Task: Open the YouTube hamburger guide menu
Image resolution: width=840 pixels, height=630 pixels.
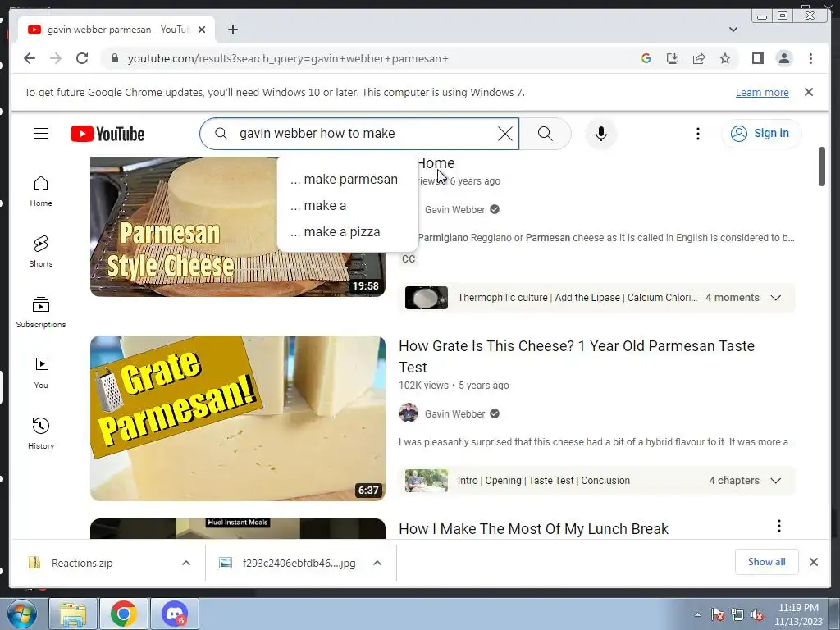Action: pyautogui.click(x=41, y=134)
